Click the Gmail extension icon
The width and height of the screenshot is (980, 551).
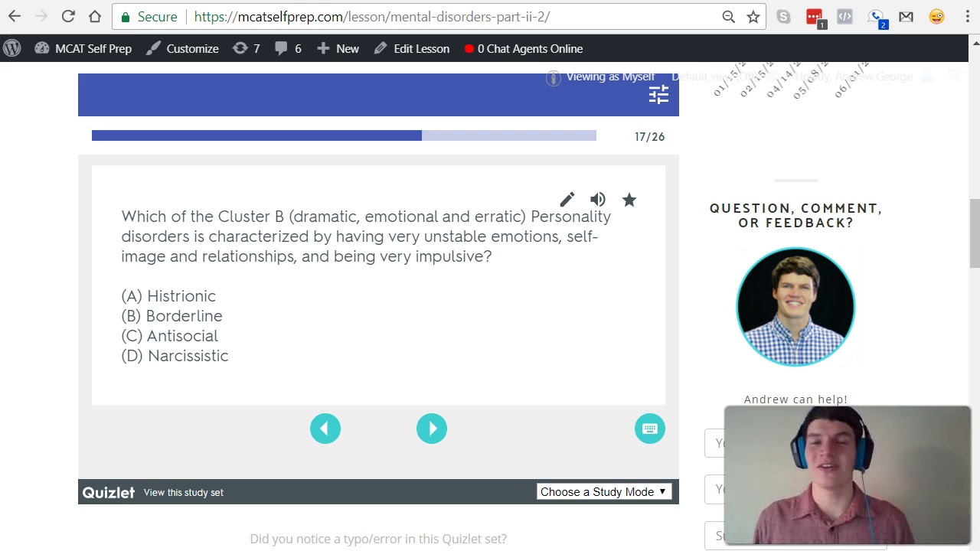[906, 16]
